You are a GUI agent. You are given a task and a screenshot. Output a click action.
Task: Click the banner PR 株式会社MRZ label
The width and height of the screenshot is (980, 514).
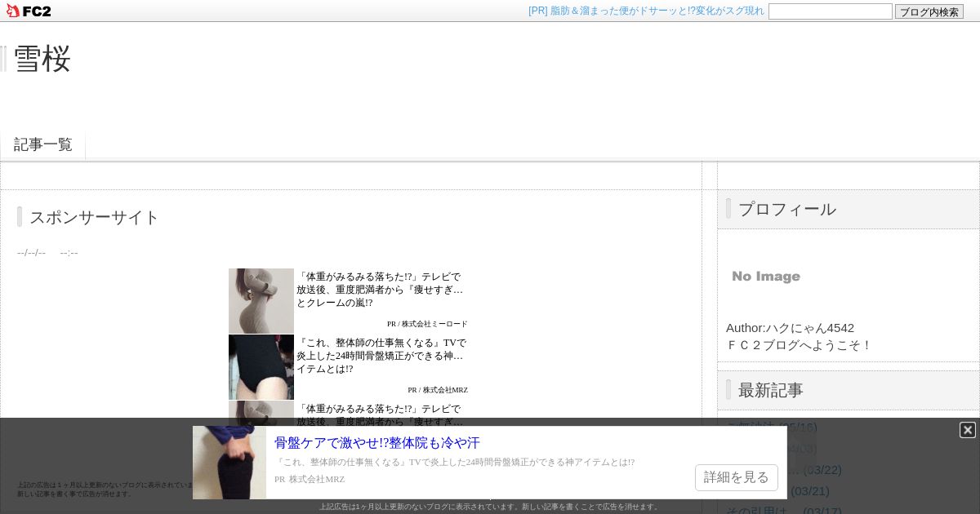coord(310,479)
